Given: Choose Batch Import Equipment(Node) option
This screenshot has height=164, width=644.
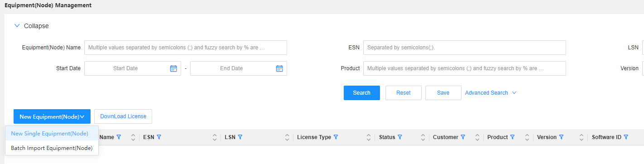Looking at the screenshot, I should point(52,148).
